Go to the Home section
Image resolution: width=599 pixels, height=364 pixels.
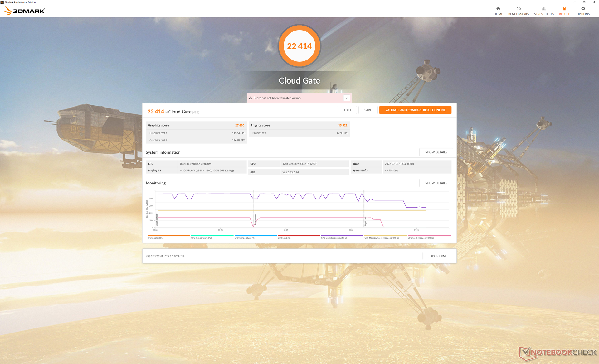coord(498,11)
